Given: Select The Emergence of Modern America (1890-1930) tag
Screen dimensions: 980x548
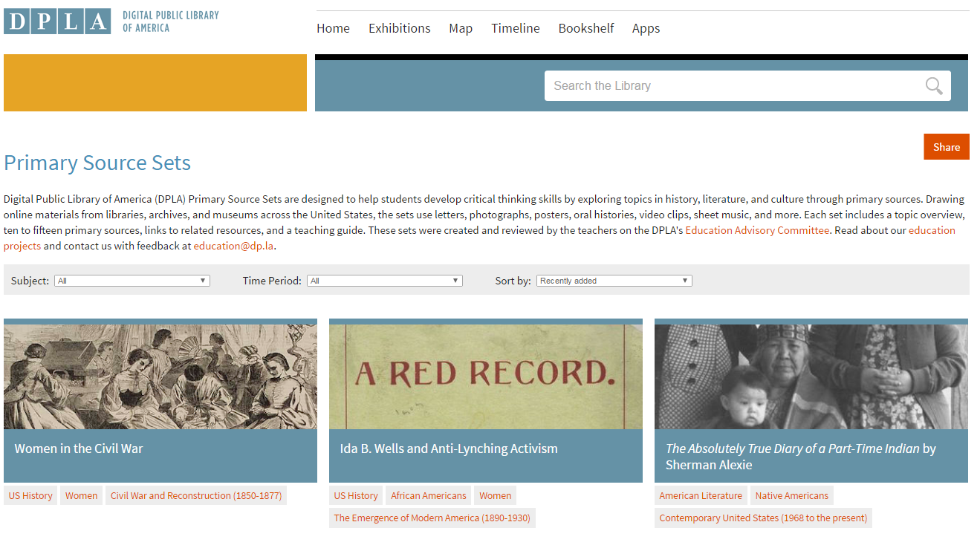Looking at the screenshot, I should (x=432, y=518).
